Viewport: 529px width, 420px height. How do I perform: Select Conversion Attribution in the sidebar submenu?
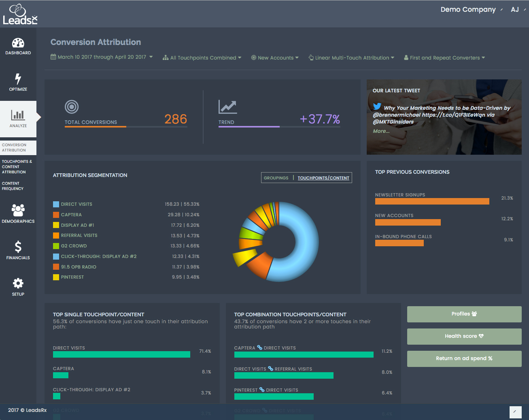click(18, 147)
